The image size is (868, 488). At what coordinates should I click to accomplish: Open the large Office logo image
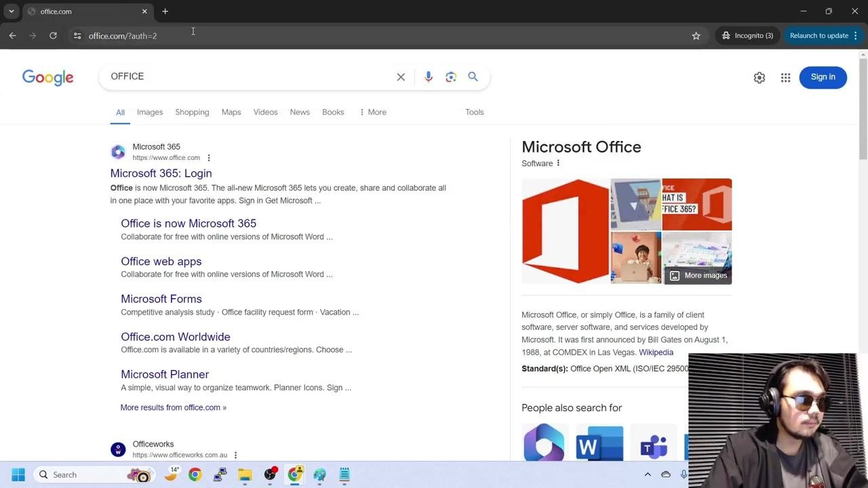tap(566, 231)
